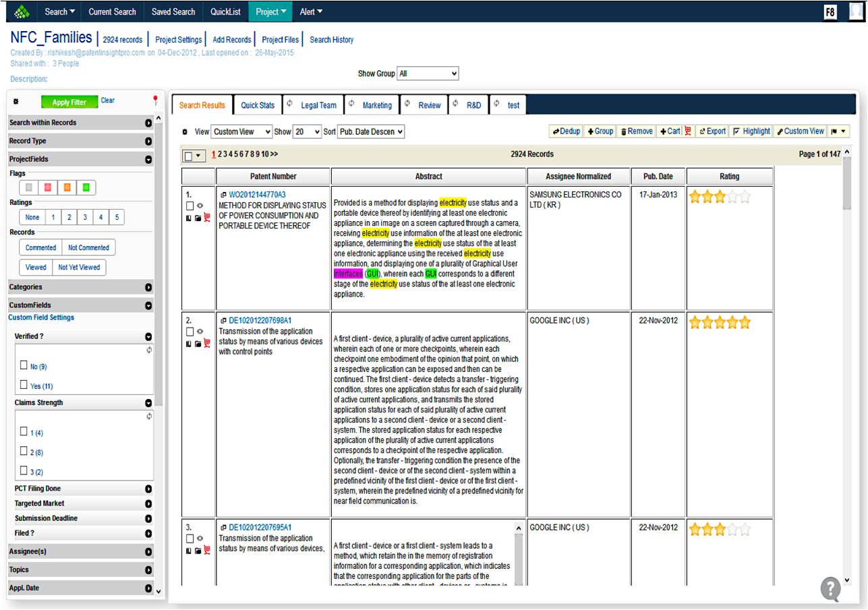868x610 pixels.
Task: Click the F8 icon in the top bar
Action: 830,12
